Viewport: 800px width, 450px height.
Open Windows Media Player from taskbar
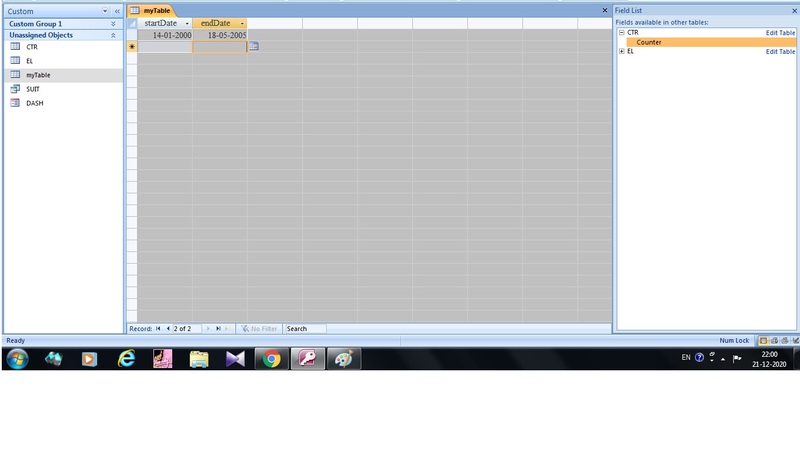click(89, 359)
